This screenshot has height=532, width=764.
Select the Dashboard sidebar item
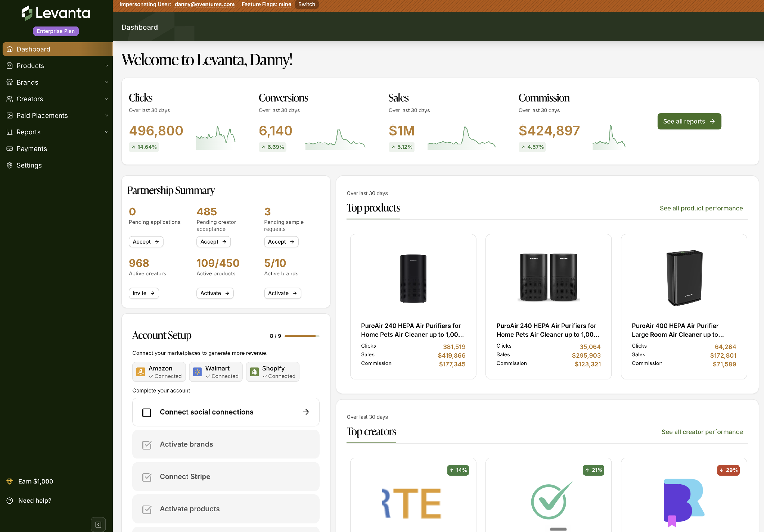point(57,49)
